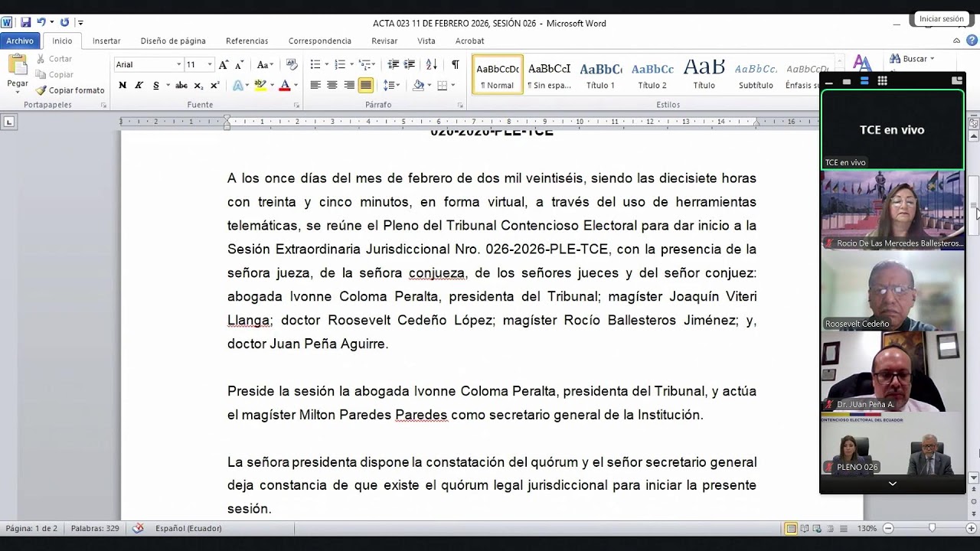Toggle italic (K) formatting
Viewport: 980px width, 551px height.
139,86
